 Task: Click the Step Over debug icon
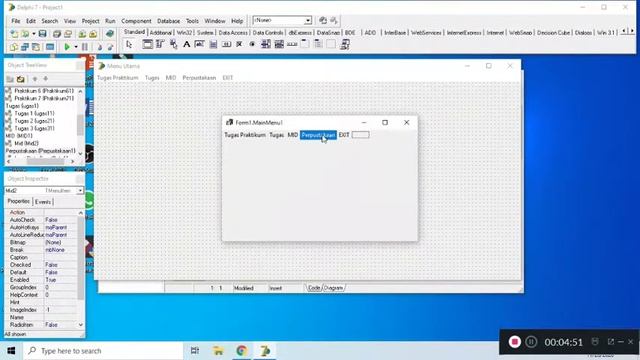(x=110, y=47)
